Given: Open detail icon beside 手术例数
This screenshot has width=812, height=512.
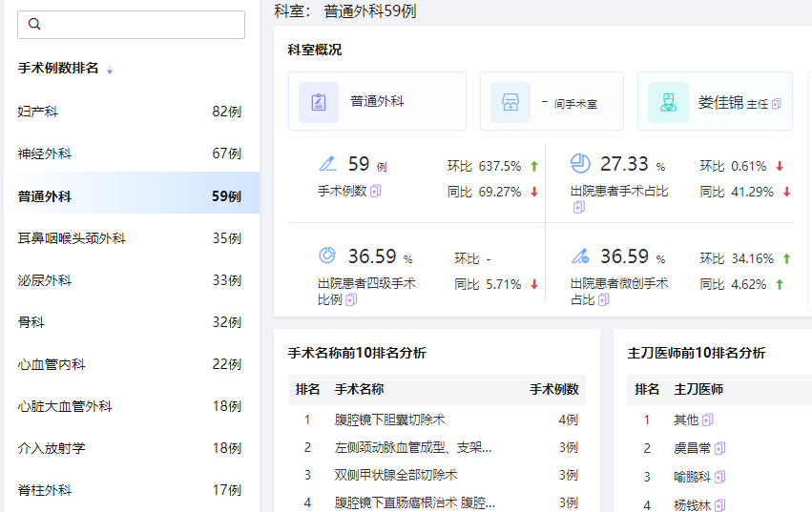Looking at the screenshot, I should [x=376, y=191].
